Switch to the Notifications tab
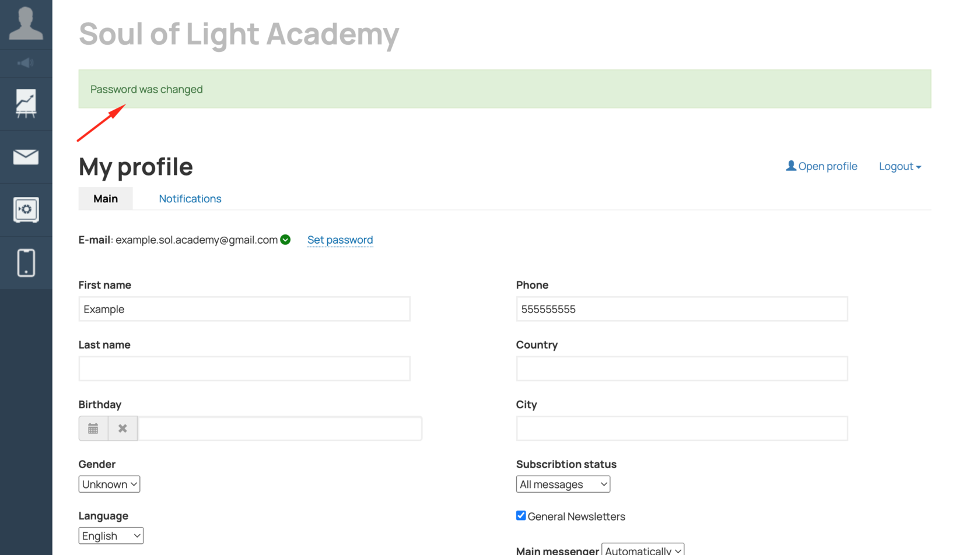 pyautogui.click(x=190, y=199)
